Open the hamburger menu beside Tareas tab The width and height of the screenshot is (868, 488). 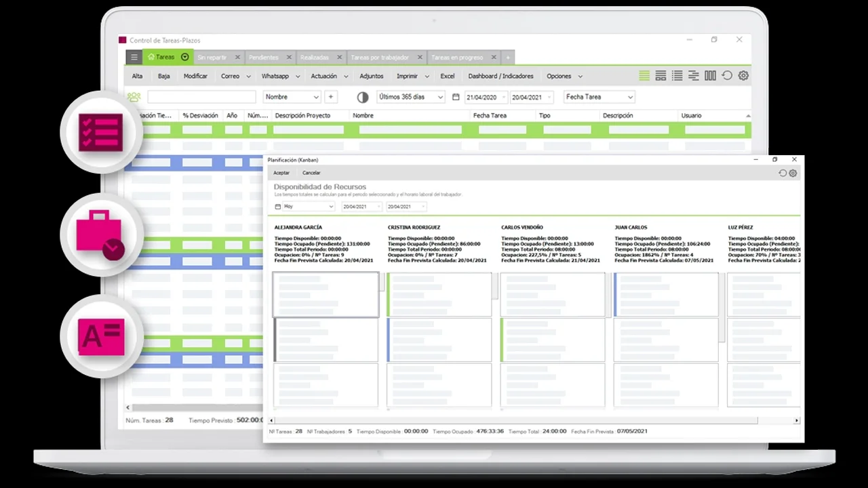(x=134, y=58)
